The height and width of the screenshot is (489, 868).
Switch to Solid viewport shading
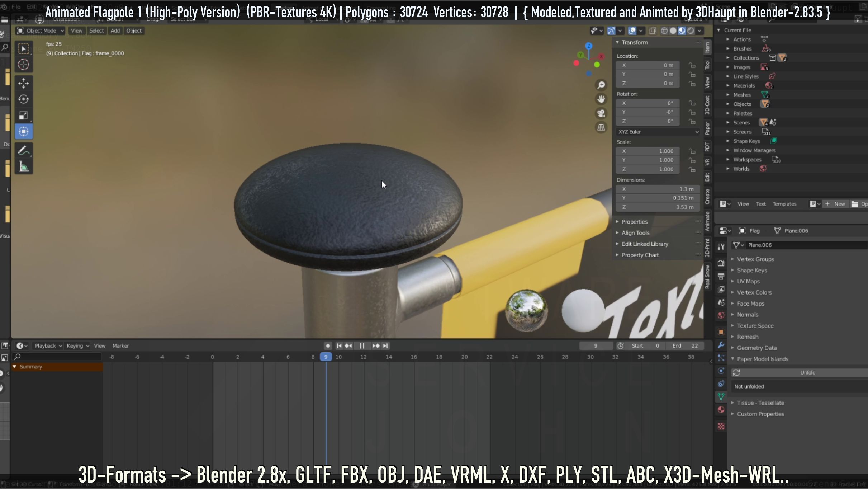point(673,31)
